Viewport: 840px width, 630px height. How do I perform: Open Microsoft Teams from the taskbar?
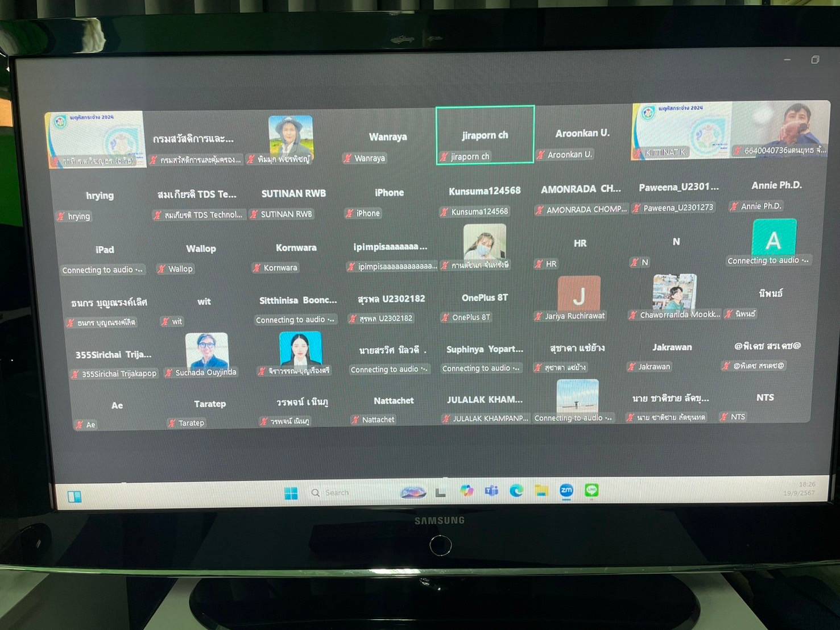(491, 491)
